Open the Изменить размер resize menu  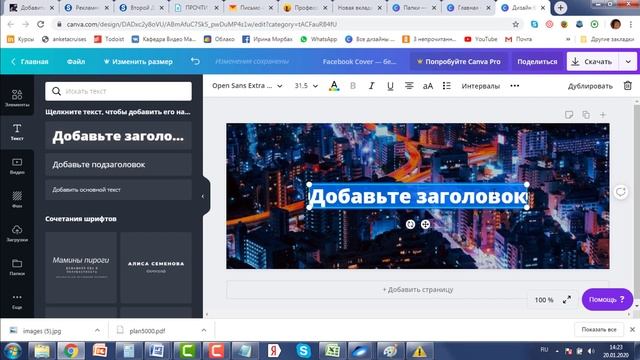coord(138,62)
